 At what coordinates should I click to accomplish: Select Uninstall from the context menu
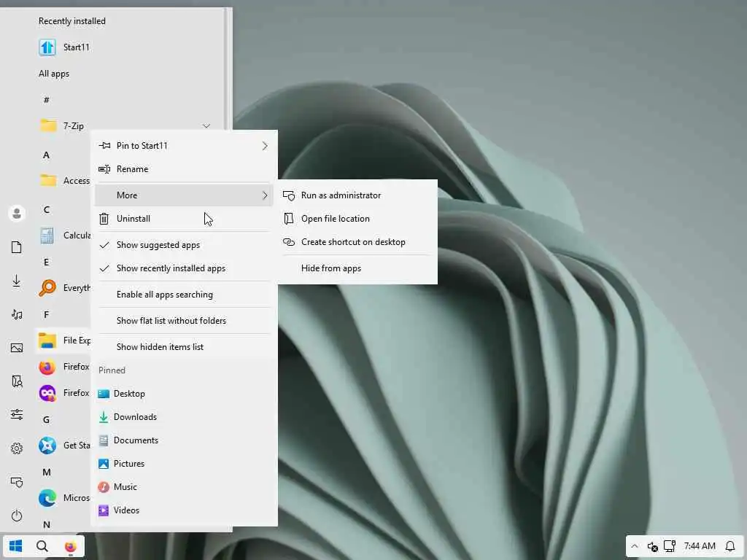click(x=184, y=219)
